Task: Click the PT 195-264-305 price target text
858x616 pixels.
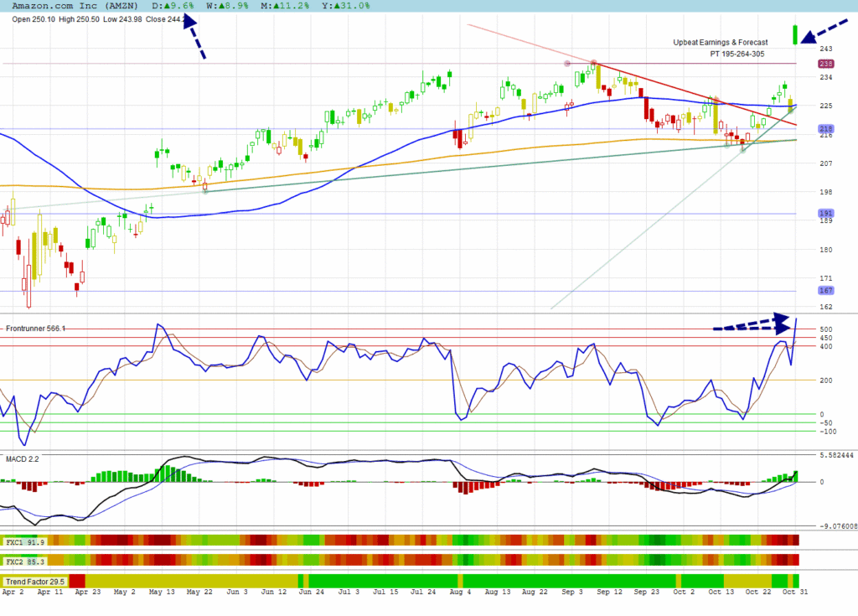Action: [737, 53]
